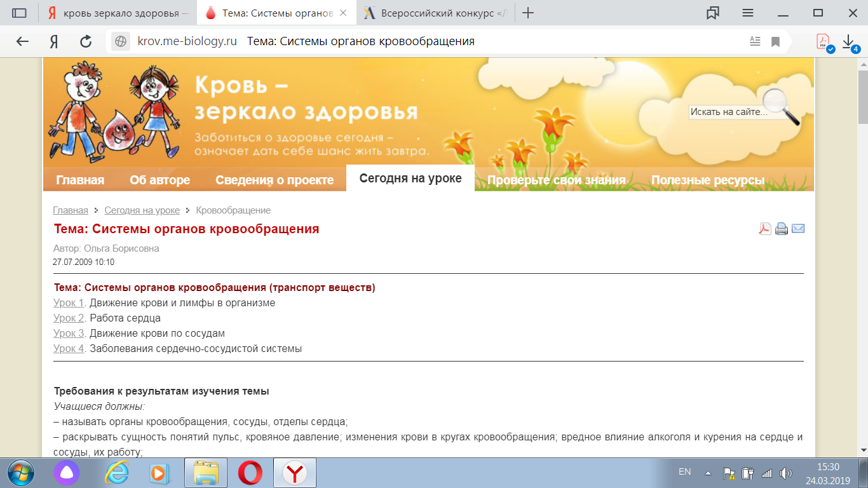
Task: Open the Проверьте свои знания menu
Action: pyautogui.click(x=557, y=180)
